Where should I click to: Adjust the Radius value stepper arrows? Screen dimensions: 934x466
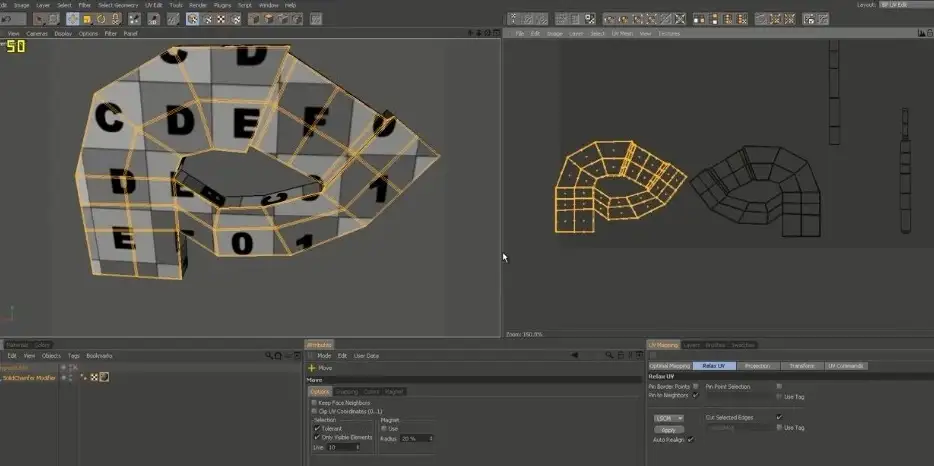tap(431, 439)
